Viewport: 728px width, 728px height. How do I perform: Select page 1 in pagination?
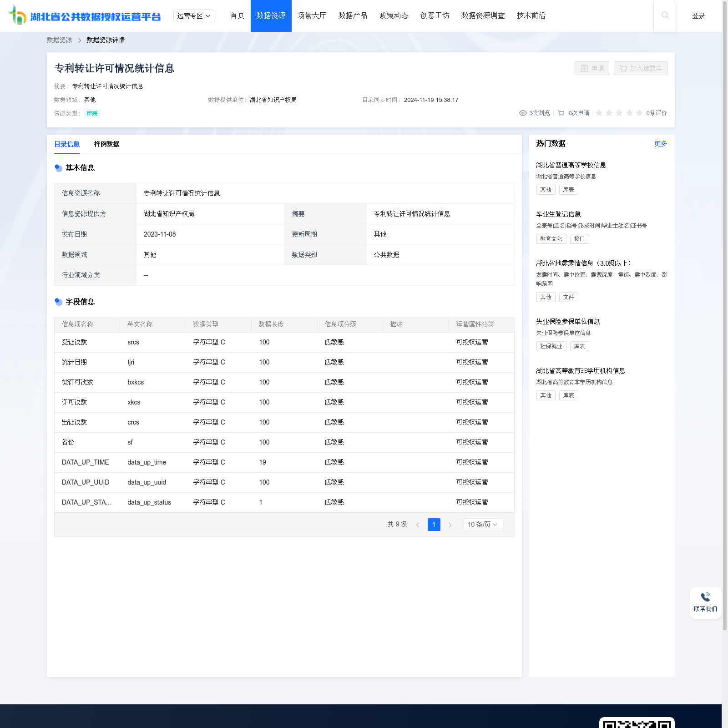point(434,525)
